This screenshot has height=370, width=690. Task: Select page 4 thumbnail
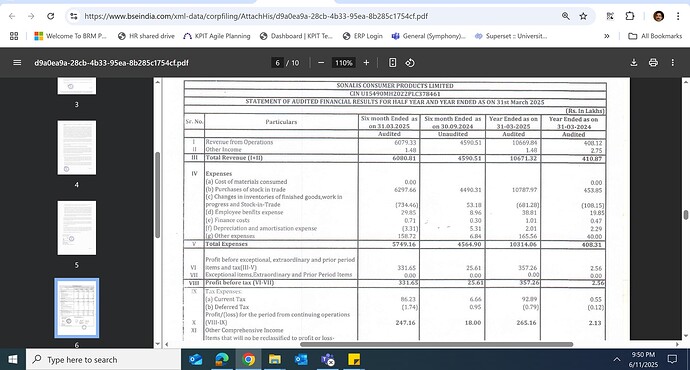click(77, 147)
